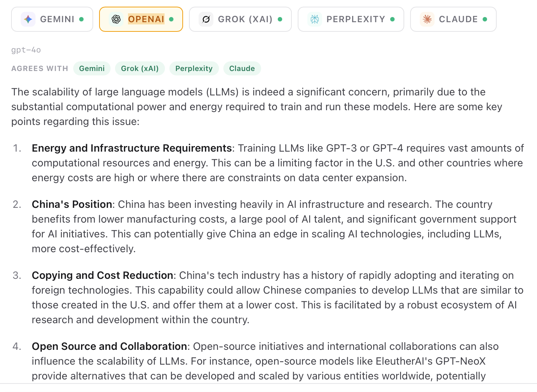Image resolution: width=537 pixels, height=392 pixels.
Task: Click the green status dot on Perplexity tab
Action: (392, 19)
